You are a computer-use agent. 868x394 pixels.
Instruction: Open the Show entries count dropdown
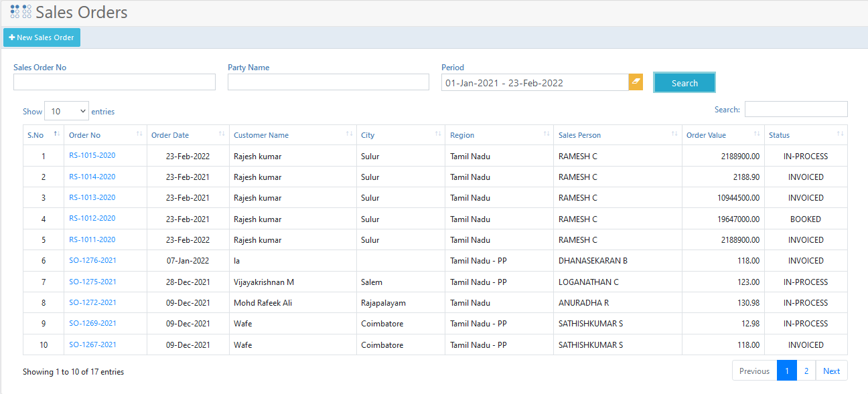tap(66, 111)
